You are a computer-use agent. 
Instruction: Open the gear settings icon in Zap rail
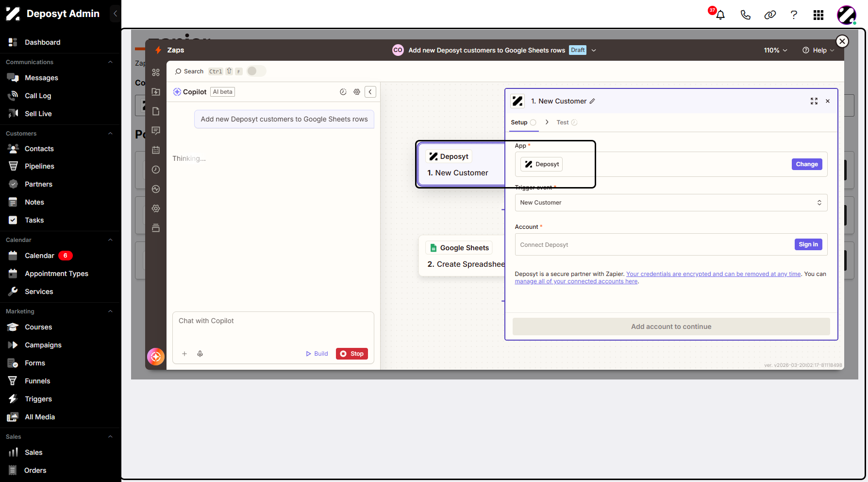point(156,208)
